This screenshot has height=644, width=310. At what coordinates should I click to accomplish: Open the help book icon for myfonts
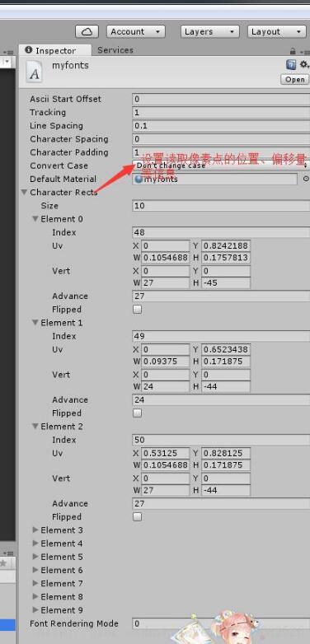pyautogui.click(x=291, y=64)
